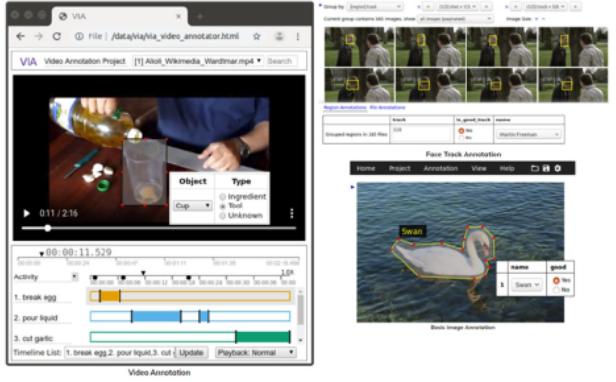The height and width of the screenshot is (382, 616).
Task: Open a new browser tab with plus
Action: coord(200,17)
